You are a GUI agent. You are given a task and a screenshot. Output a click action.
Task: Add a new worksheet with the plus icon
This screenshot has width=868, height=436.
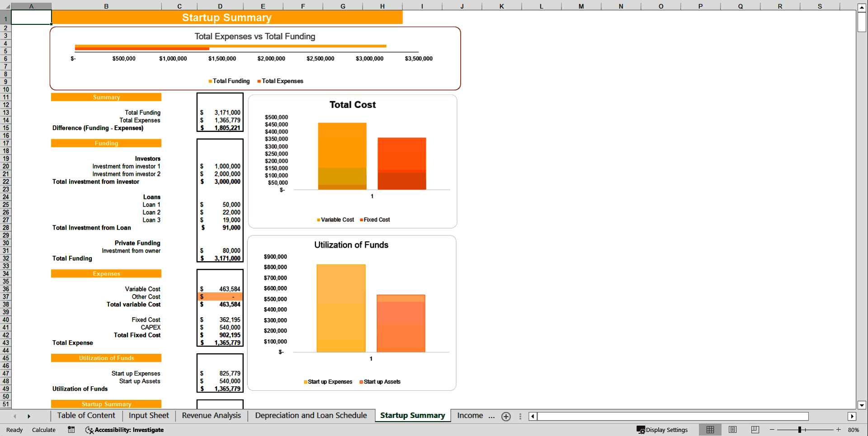(x=506, y=417)
